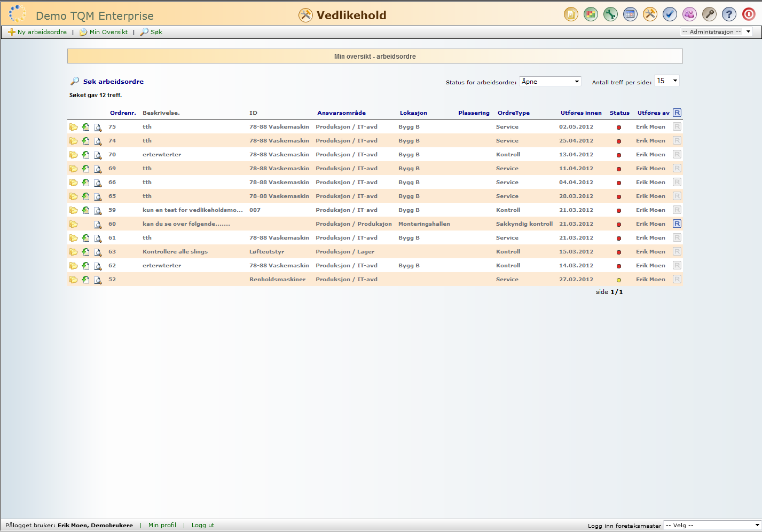Click 'kan du se over følgende.......' description
Screen dimensions: 762x532
point(186,224)
